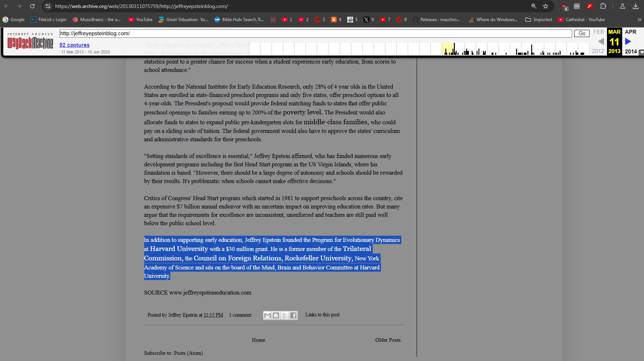644x361 pixels.
Task: Select year 2014 in Wayback toolbar
Action: coord(631,51)
